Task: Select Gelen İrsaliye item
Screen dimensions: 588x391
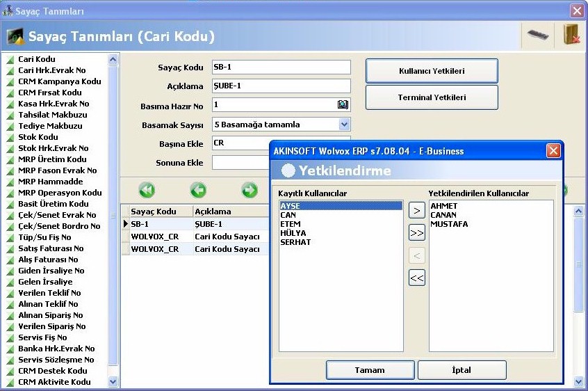Action: [45, 282]
